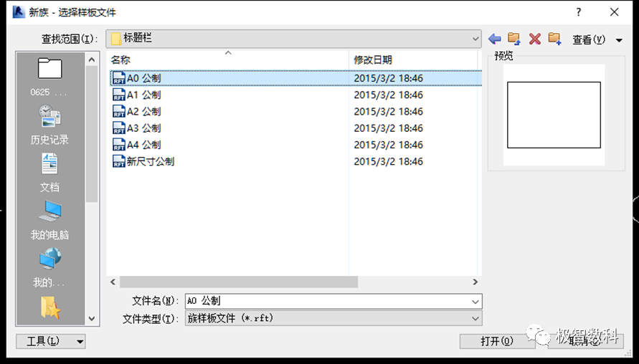Delete using the red X icon
Screen dimensions: 639x364
point(535,39)
